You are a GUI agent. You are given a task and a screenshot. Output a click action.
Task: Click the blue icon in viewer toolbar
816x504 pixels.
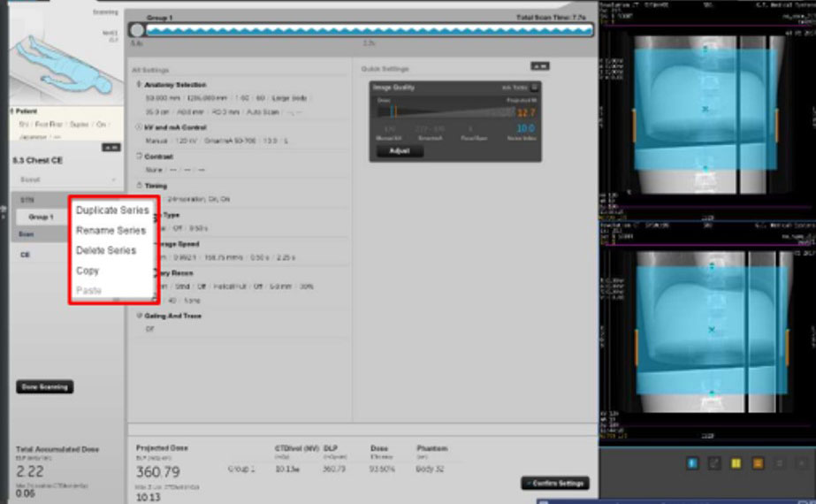[692, 462]
